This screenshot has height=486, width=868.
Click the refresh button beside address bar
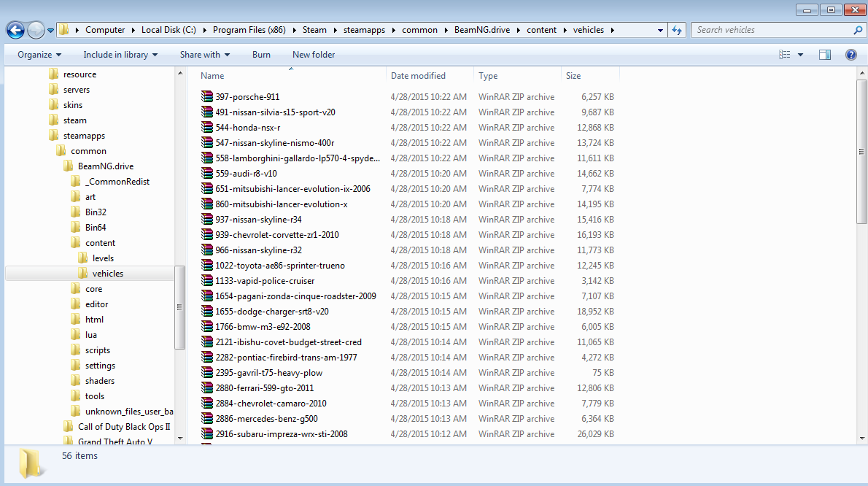pos(677,30)
